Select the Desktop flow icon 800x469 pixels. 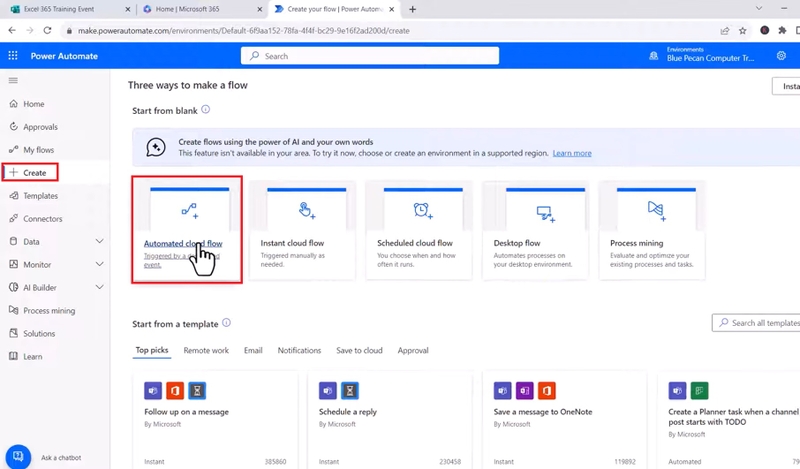click(544, 211)
